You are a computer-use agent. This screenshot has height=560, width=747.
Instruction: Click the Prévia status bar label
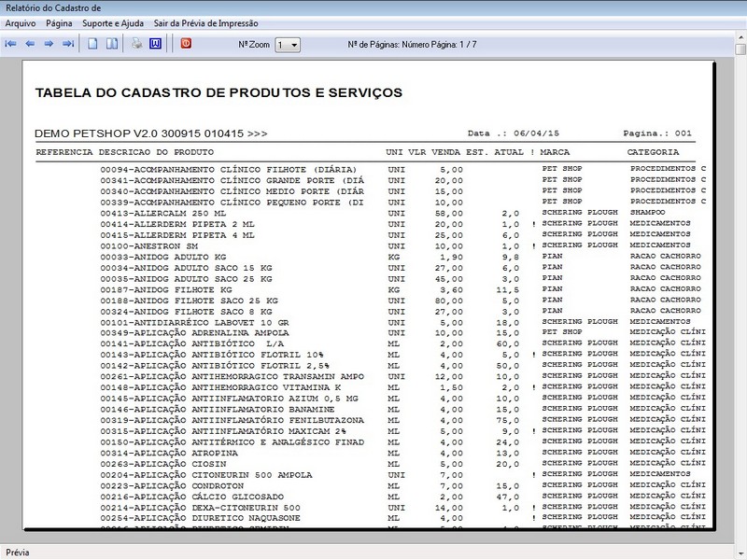(19, 552)
